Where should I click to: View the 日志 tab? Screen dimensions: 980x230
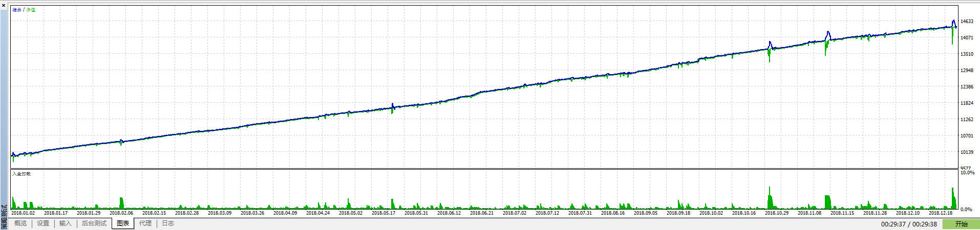coord(168,223)
